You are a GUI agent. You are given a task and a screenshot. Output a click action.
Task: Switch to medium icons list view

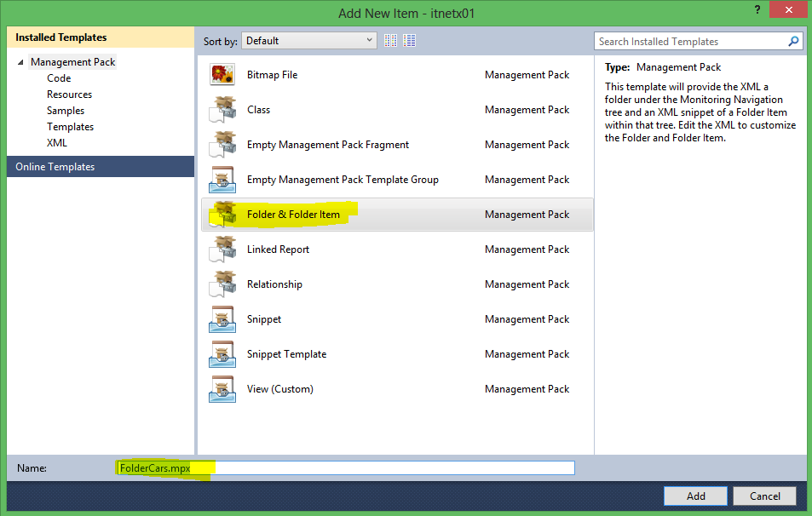point(410,40)
